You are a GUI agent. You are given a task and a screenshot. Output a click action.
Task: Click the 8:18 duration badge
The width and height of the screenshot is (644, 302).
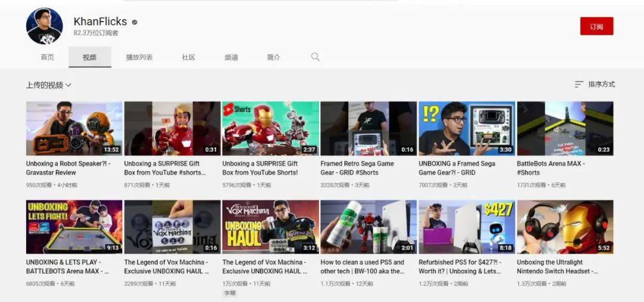click(x=506, y=248)
